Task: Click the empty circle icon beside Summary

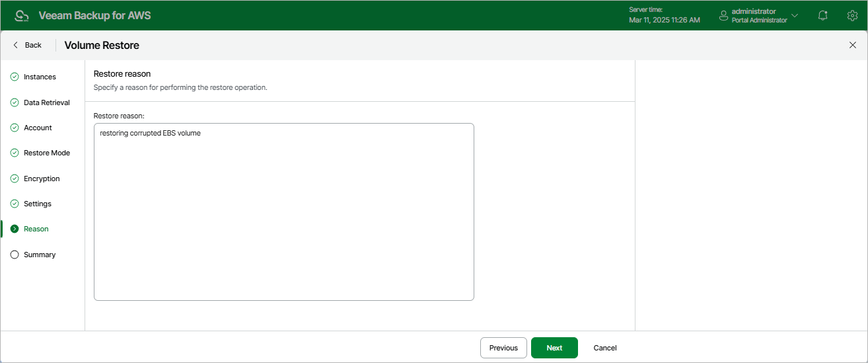Action: click(15, 255)
